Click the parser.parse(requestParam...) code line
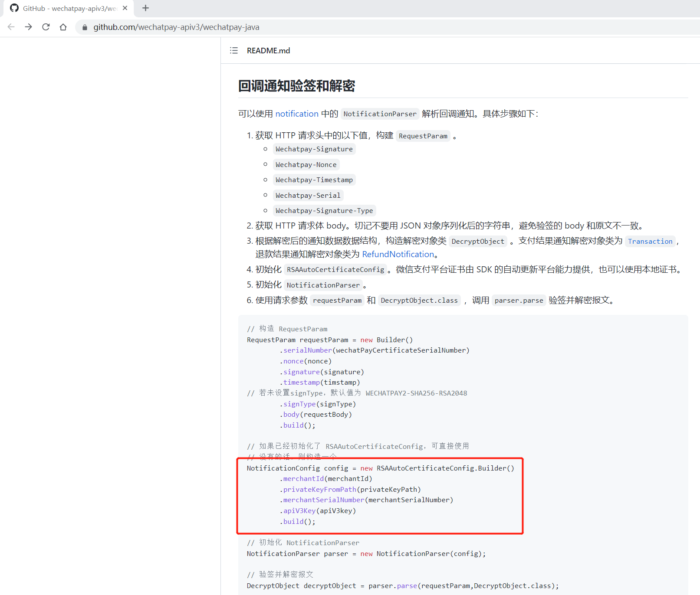This screenshot has width=700, height=595. [x=403, y=586]
